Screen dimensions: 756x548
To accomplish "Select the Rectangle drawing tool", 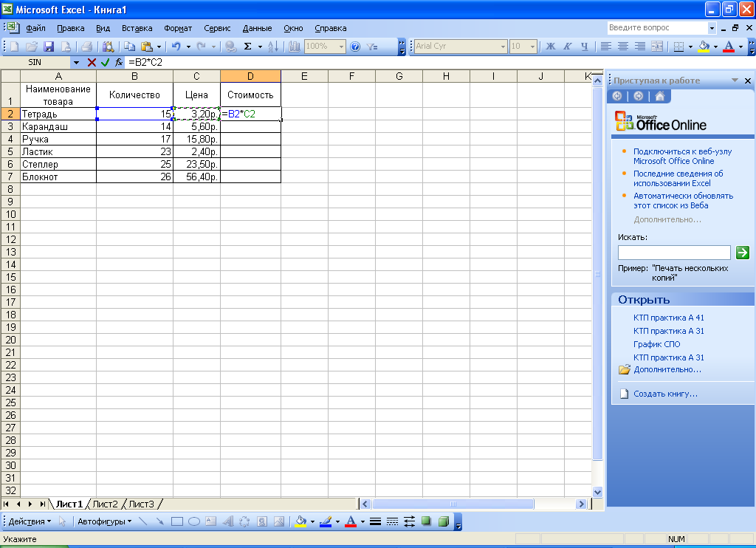I will point(177,521).
